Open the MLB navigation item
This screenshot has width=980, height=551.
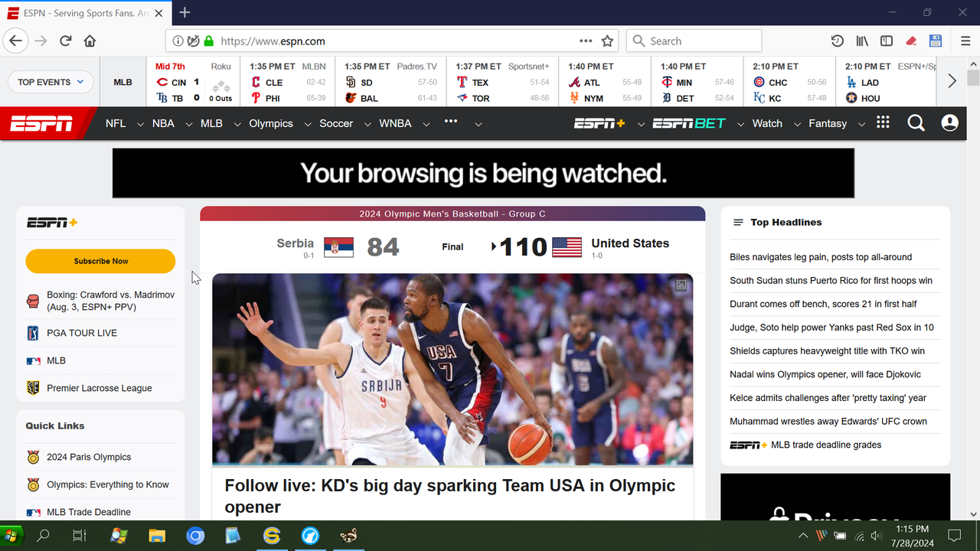tap(211, 123)
